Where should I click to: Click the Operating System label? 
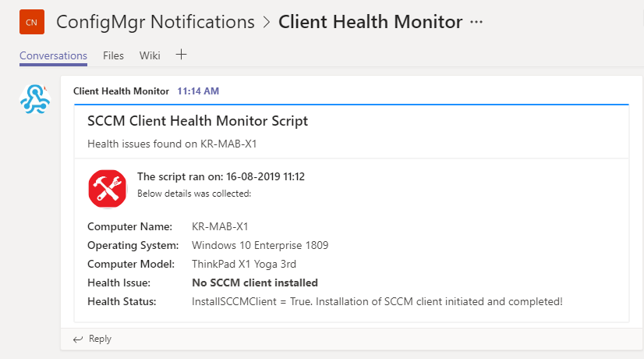pyautogui.click(x=133, y=246)
